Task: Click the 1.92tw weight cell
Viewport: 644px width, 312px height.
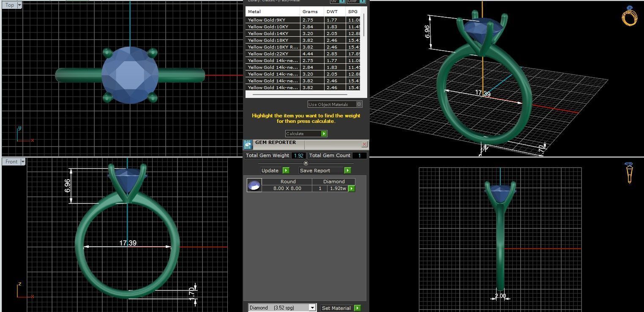Action: [x=338, y=188]
